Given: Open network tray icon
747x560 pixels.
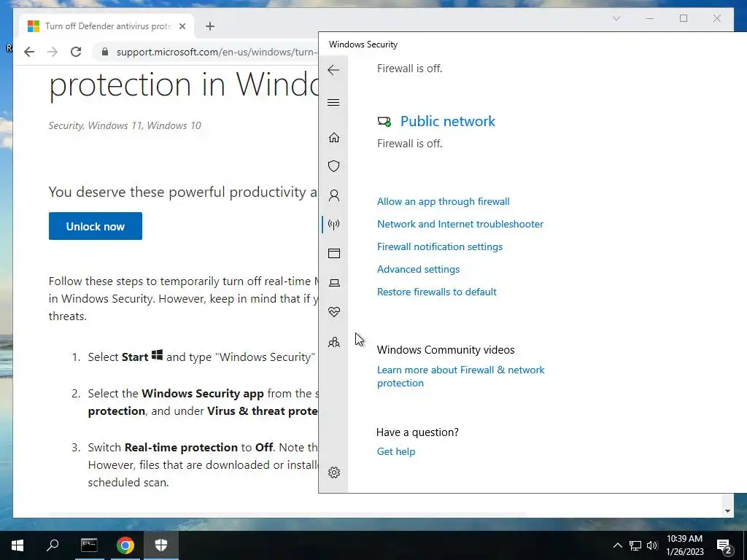Looking at the screenshot, I should point(635,545).
